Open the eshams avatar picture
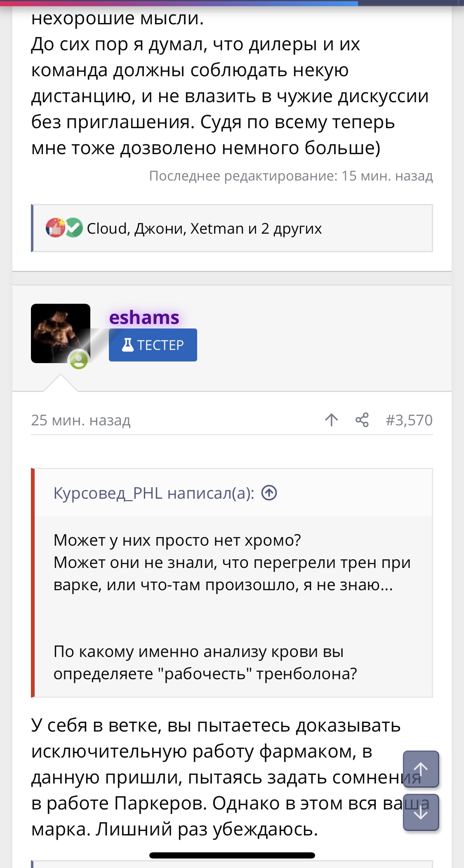This screenshot has height=868, width=464. (60, 333)
